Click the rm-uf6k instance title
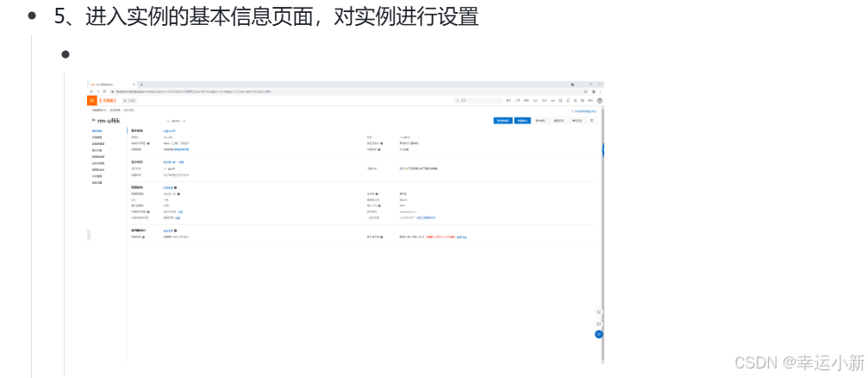 point(109,120)
